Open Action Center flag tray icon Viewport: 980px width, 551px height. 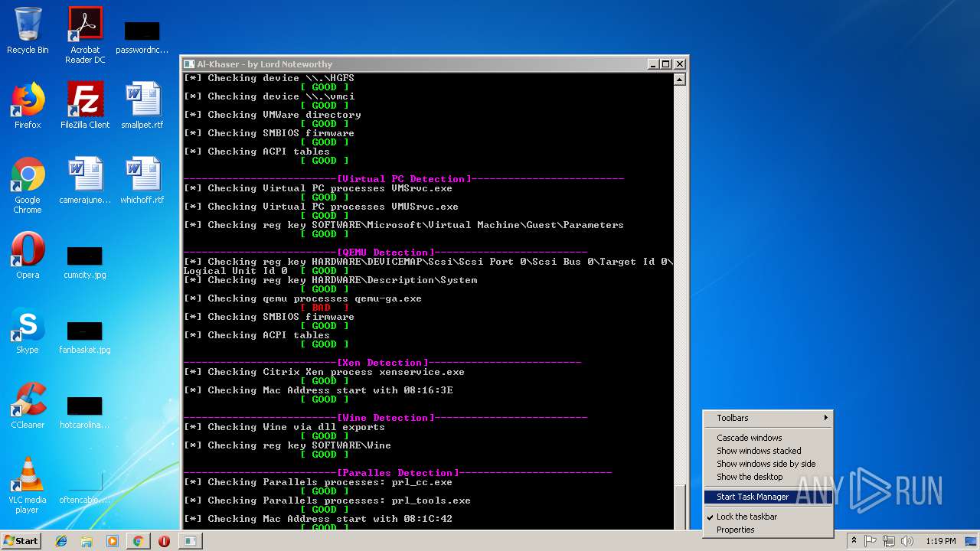tap(871, 541)
